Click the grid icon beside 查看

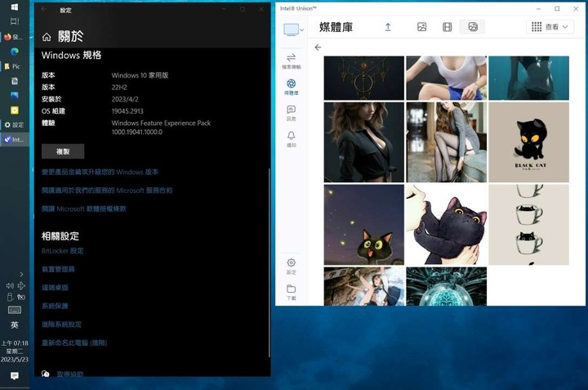537,27
